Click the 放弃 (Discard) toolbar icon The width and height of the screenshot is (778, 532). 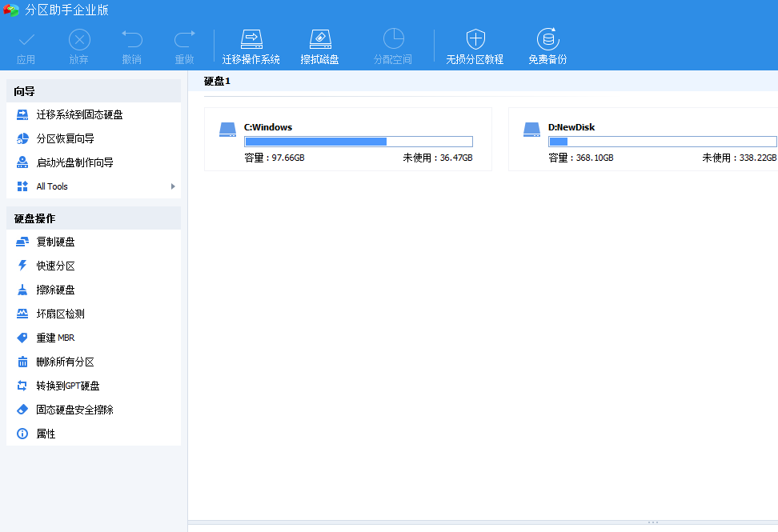(79, 40)
